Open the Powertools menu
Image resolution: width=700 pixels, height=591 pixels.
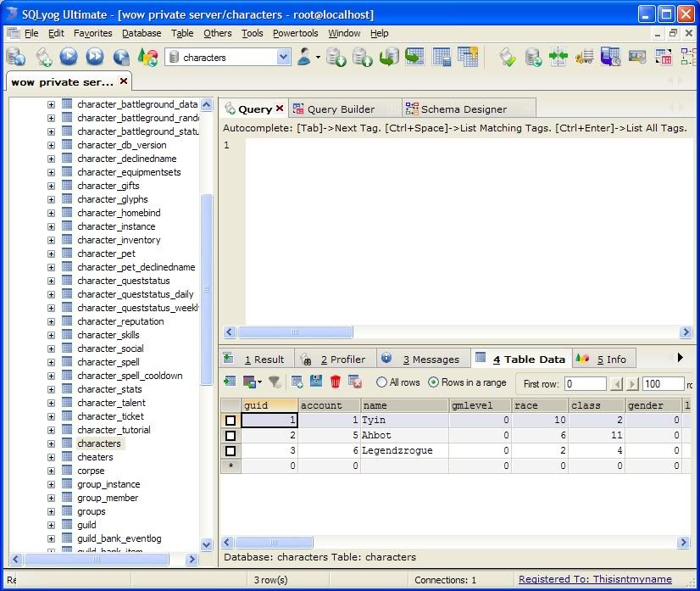click(296, 33)
